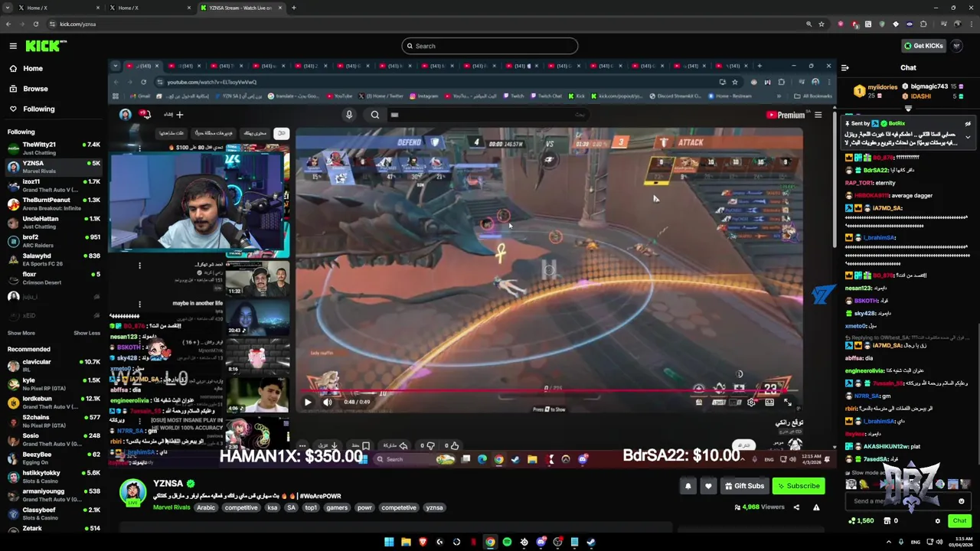This screenshot has width=980, height=551.
Task: Click the YouTube search magnifier icon
Action: click(375, 115)
